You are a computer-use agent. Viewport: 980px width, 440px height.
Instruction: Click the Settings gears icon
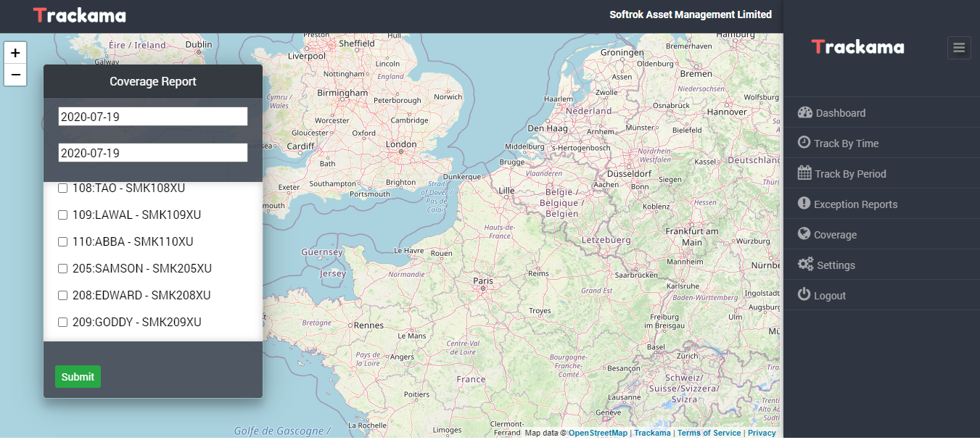[x=805, y=265]
